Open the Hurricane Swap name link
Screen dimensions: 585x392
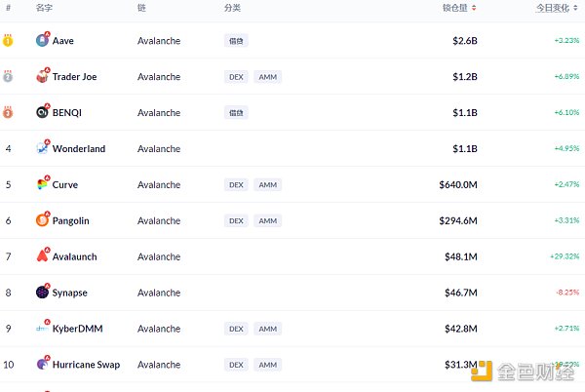click(x=86, y=365)
